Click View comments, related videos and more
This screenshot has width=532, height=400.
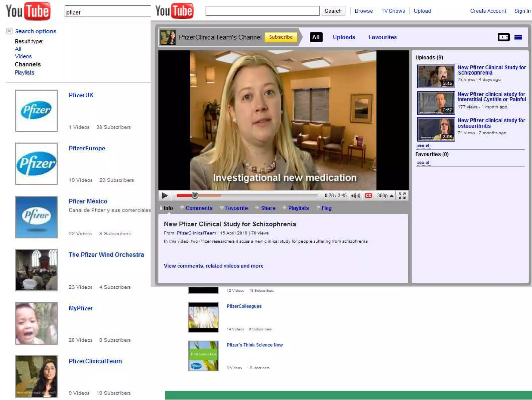(214, 266)
